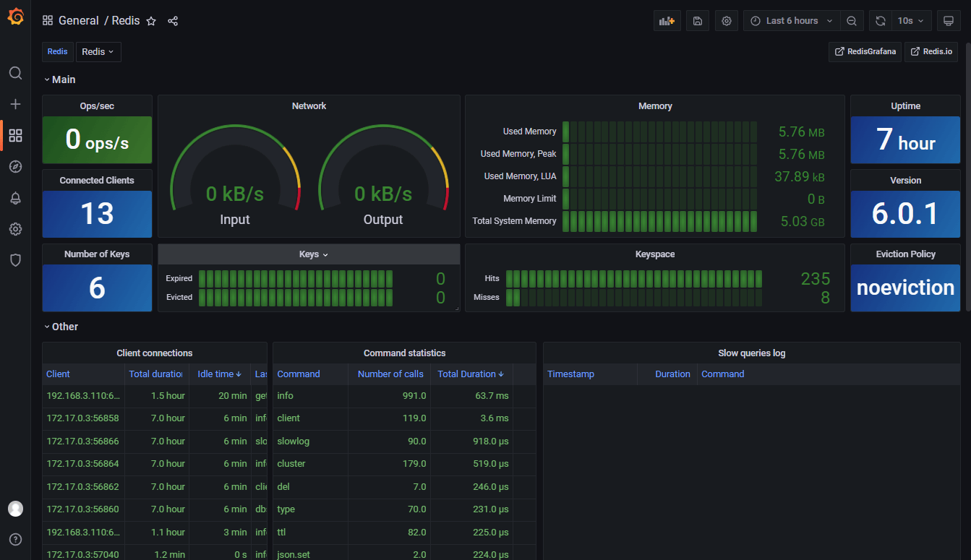The width and height of the screenshot is (971, 560).
Task: Sort by the Command column in Command statistics
Action: point(299,374)
